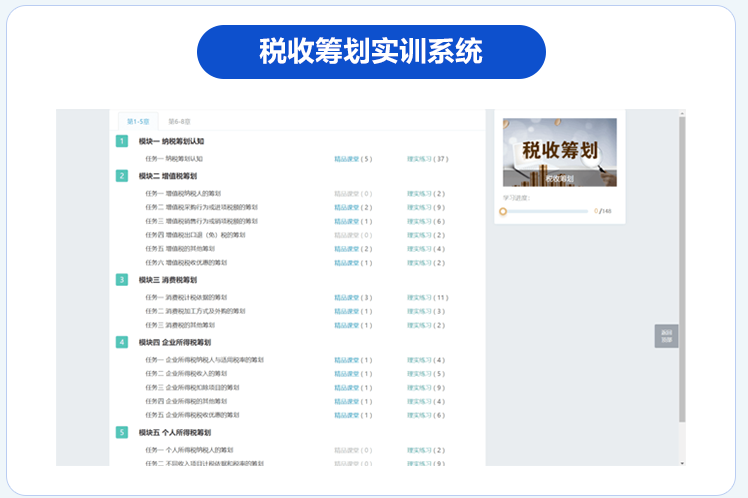Click the 学习进度 progress slider handle
This screenshot has height=498, width=748.
(503, 211)
